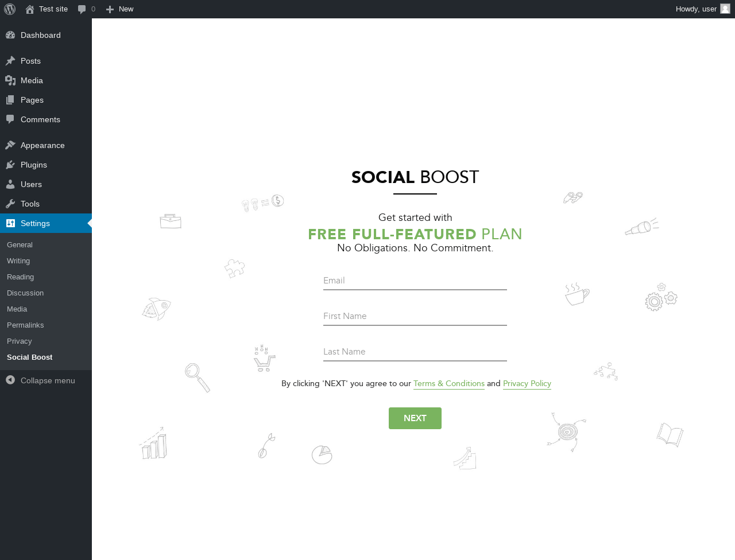This screenshot has width=735, height=560.
Task: Click the Test site link
Action: (53, 9)
